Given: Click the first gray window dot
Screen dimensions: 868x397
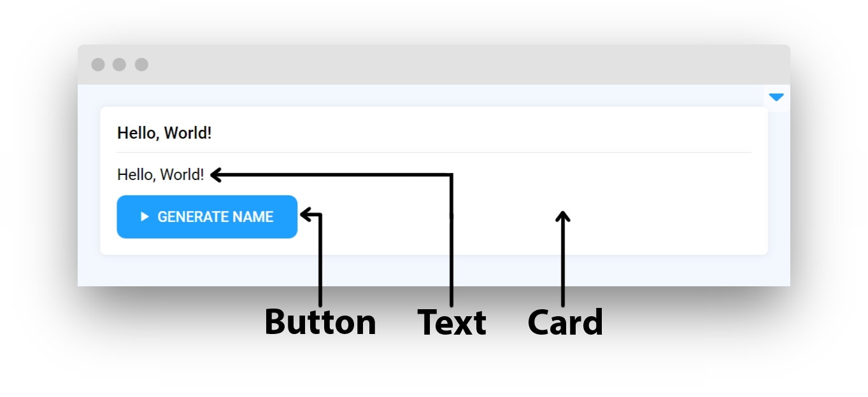Looking at the screenshot, I should coord(98,64).
